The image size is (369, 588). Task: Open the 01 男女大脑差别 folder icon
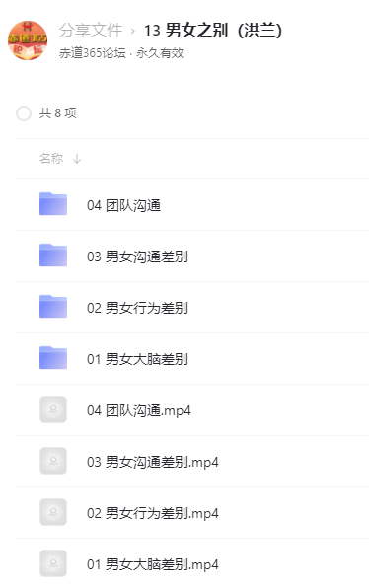(x=53, y=358)
